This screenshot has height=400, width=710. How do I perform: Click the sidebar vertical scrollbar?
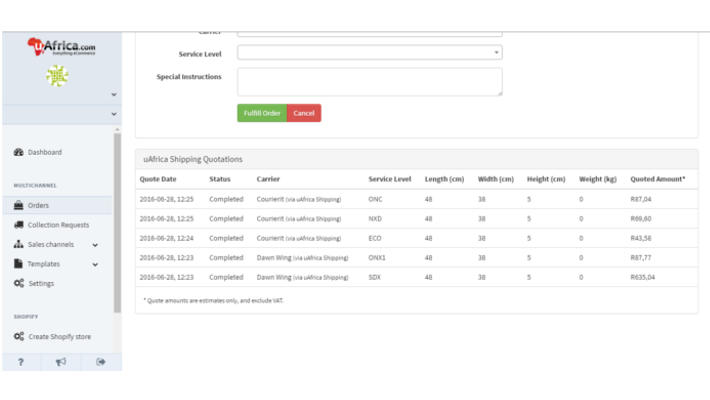[x=117, y=222]
